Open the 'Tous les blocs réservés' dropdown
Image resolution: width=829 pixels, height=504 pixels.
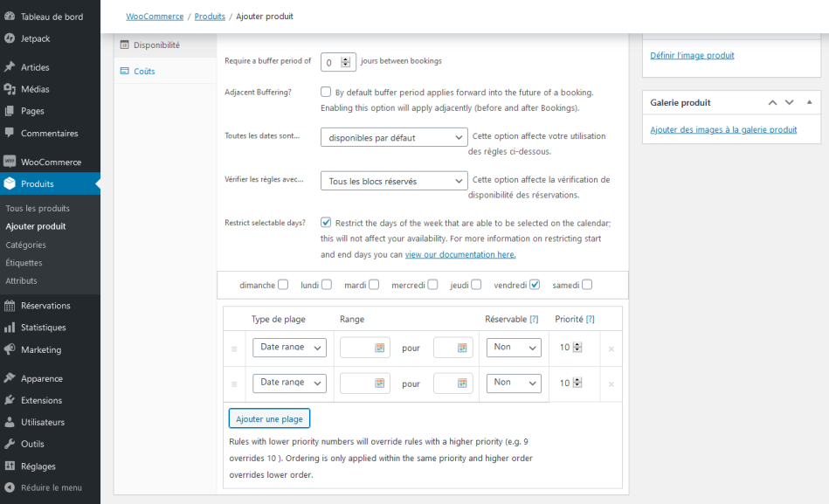[x=394, y=181]
